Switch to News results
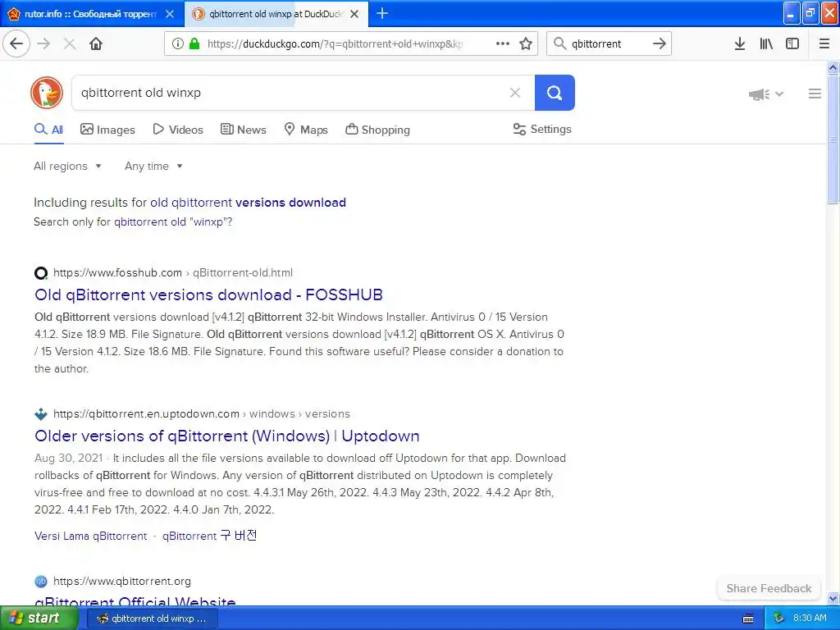Screen dimensions: 840x630 (243, 130)
